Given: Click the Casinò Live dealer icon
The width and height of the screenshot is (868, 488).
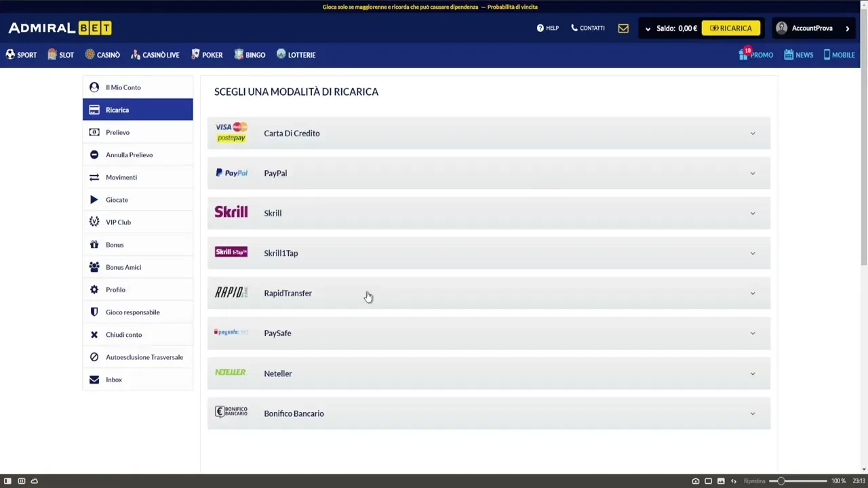Looking at the screenshot, I should [136, 54].
